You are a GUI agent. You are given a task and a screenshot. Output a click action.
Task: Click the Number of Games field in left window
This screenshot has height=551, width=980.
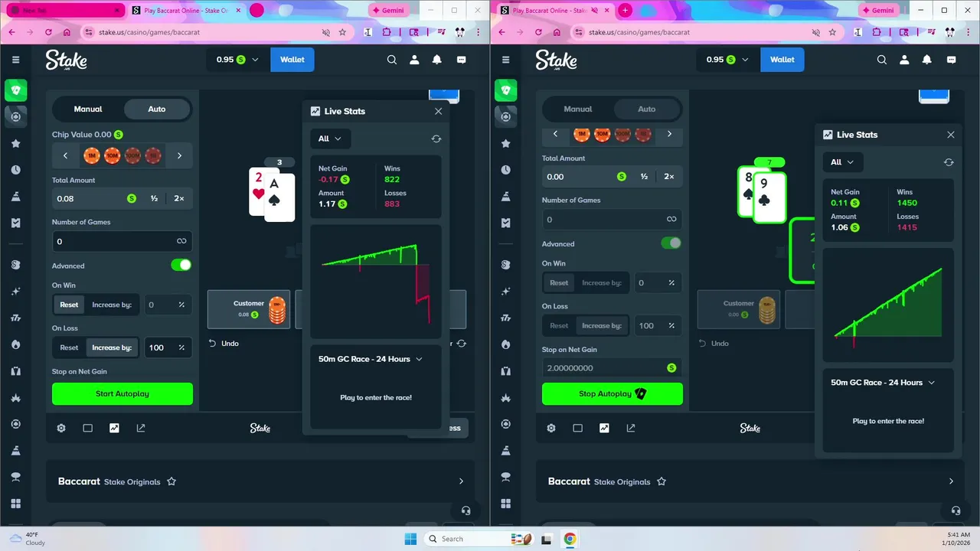click(122, 241)
